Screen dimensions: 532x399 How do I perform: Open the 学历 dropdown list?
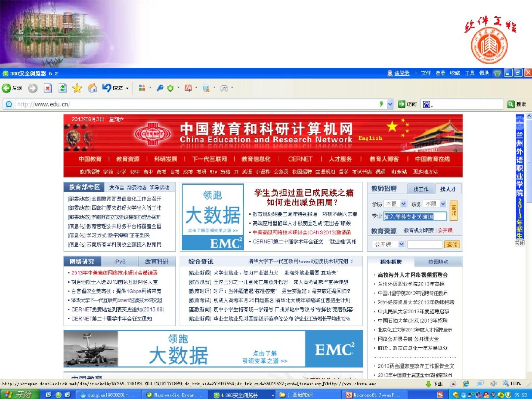[x=403, y=204]
